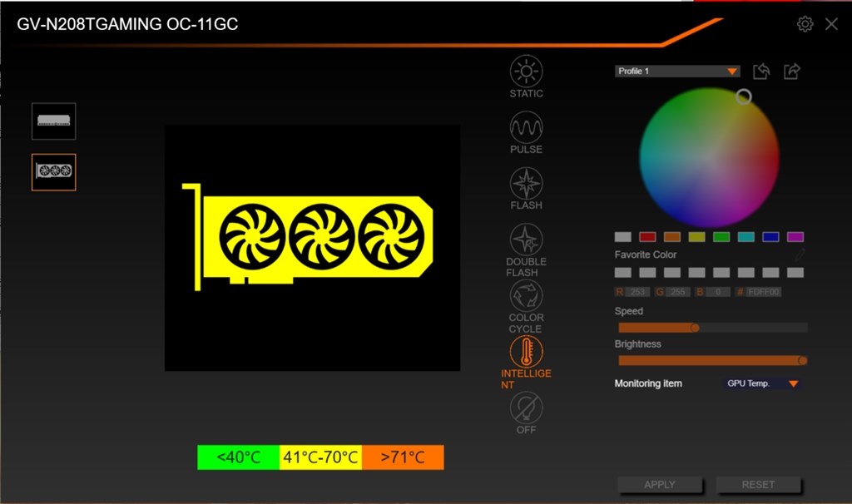Click the Apply button
This screenshot has height=504, width=852.
[660, 484]
